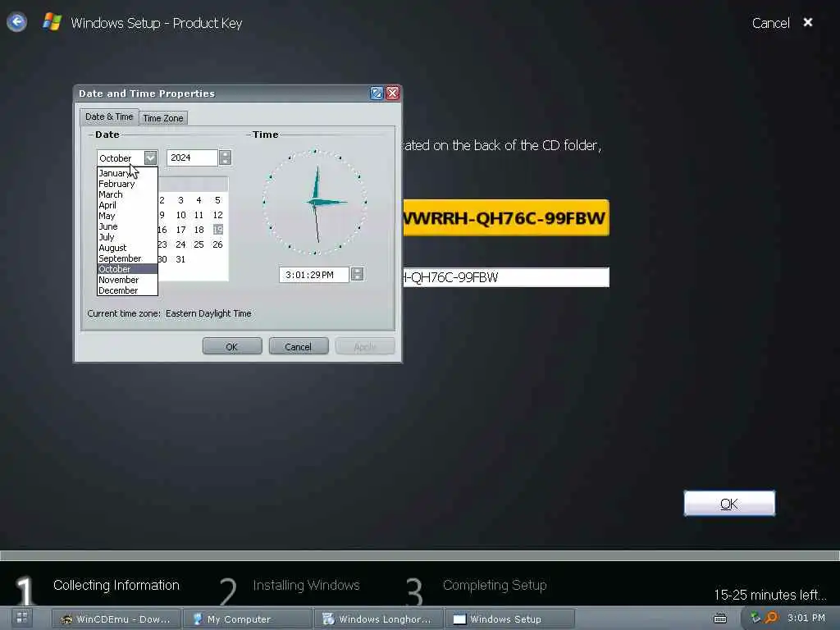Select September in the month list

(127, 258)
